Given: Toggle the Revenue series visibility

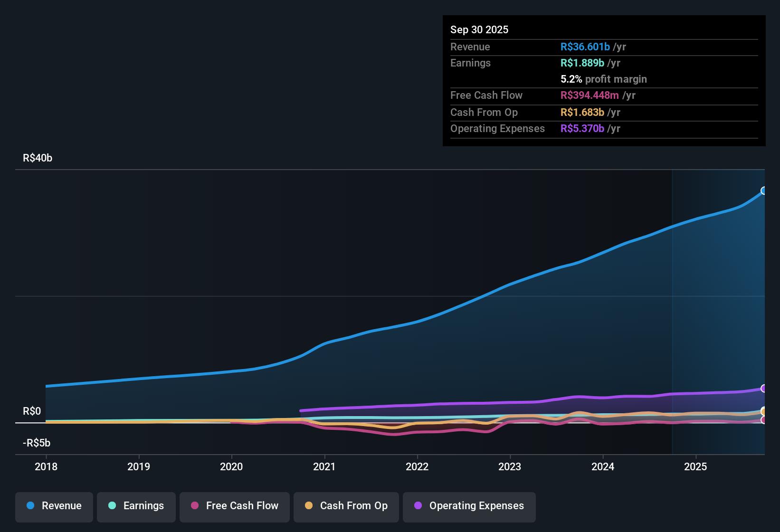Looking at the screenshot, I should click(54, 506).
